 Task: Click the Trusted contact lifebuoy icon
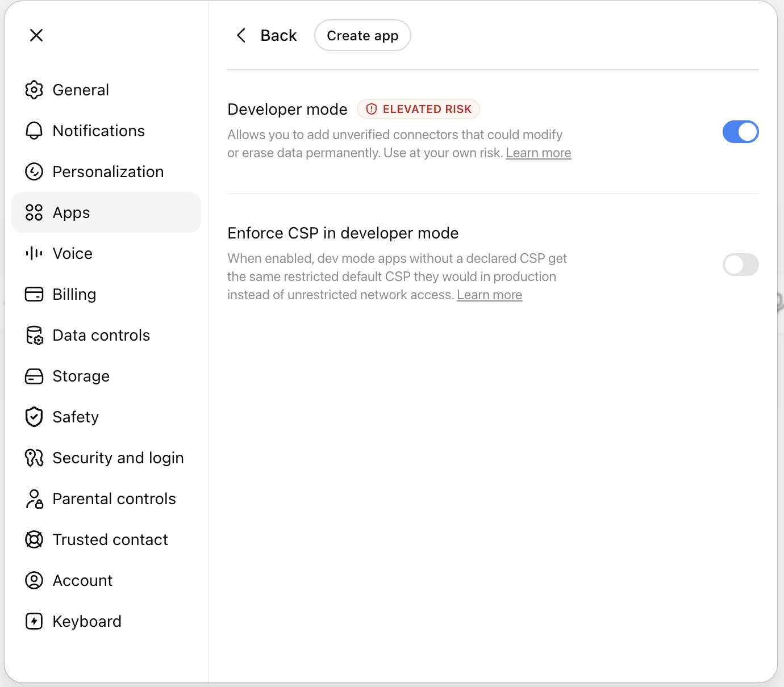[x=34, y=539]
